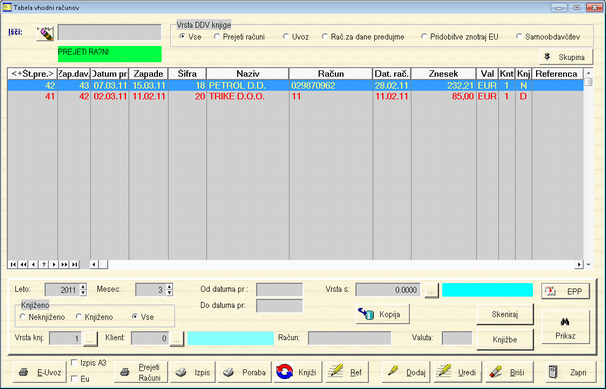Jump back several records navigation arrow

click(x=24, y=264)
